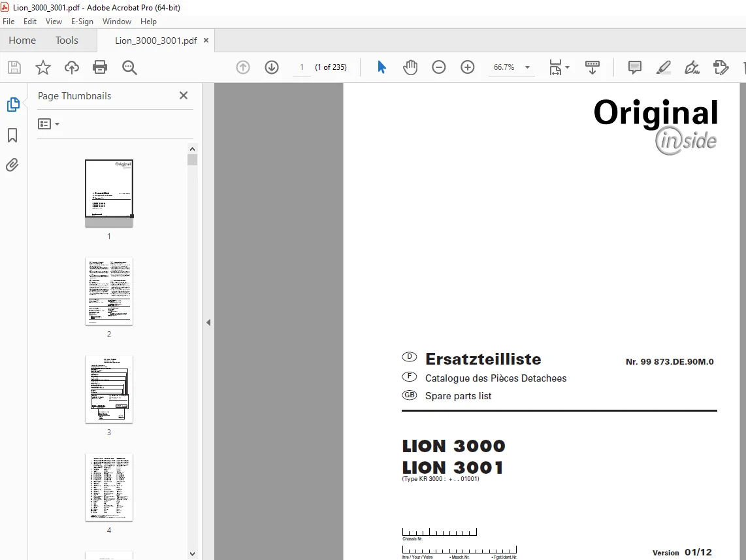Activate the Selection arrow tool
Image resolution: width=746 pixels, height=560 pixels.
tap(381, 67)
